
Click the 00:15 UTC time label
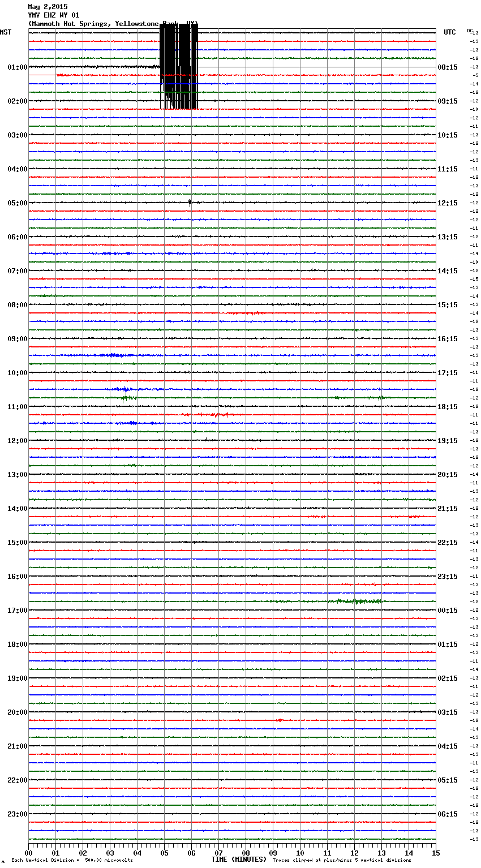[448, 611]
